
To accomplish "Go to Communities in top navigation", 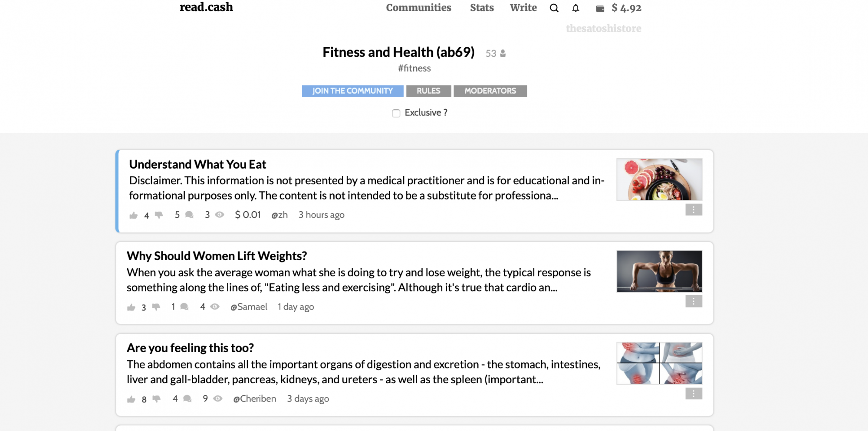I will click(x=418, y=8).
